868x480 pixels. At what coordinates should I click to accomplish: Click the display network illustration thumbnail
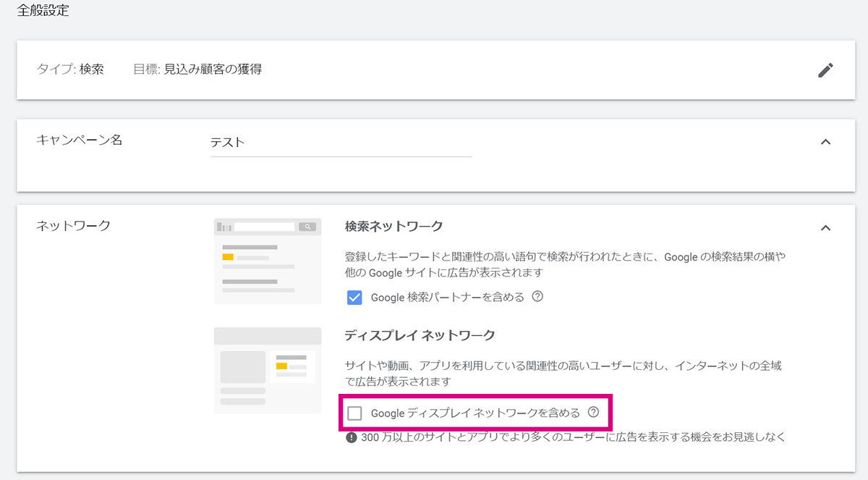(x=268, y=370)
